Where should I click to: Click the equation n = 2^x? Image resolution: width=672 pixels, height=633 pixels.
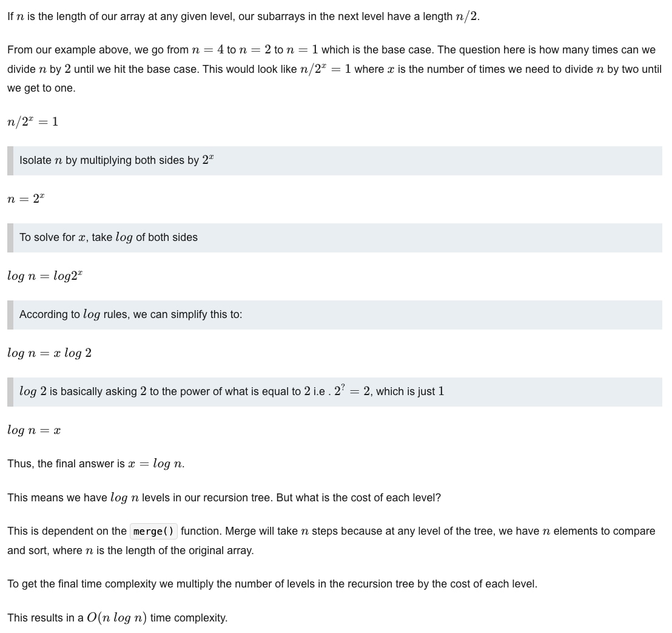tap(25, 198)
